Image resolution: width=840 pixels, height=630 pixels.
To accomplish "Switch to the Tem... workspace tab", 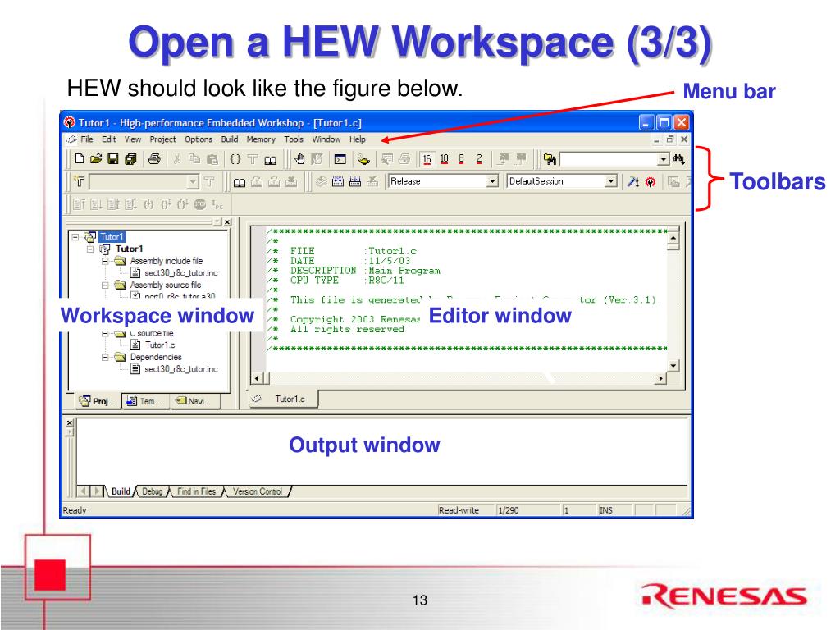I will pos(145,400).
